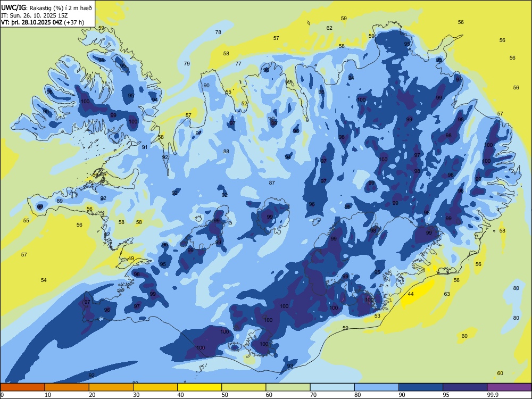This screenshot has height=399, width=532.
Task: Click the dark navy 95–99.9 legend swatch
Action: click(x=465, y=387)
